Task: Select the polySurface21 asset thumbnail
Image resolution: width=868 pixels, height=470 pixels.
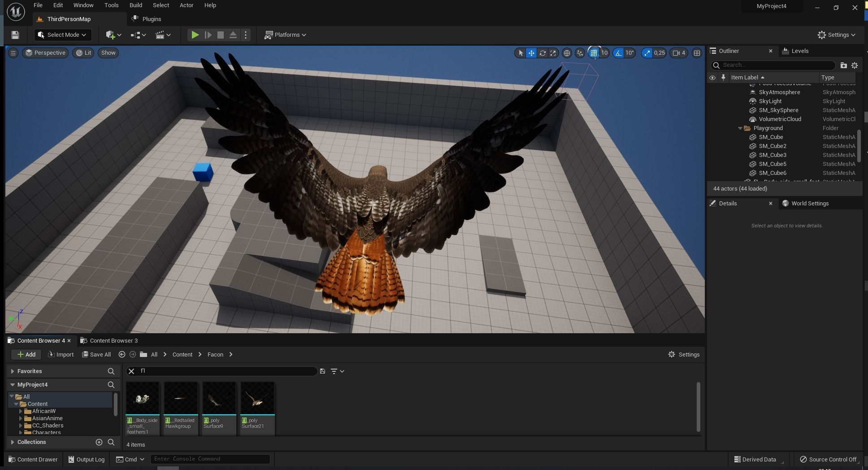Action: click(257, 399)
